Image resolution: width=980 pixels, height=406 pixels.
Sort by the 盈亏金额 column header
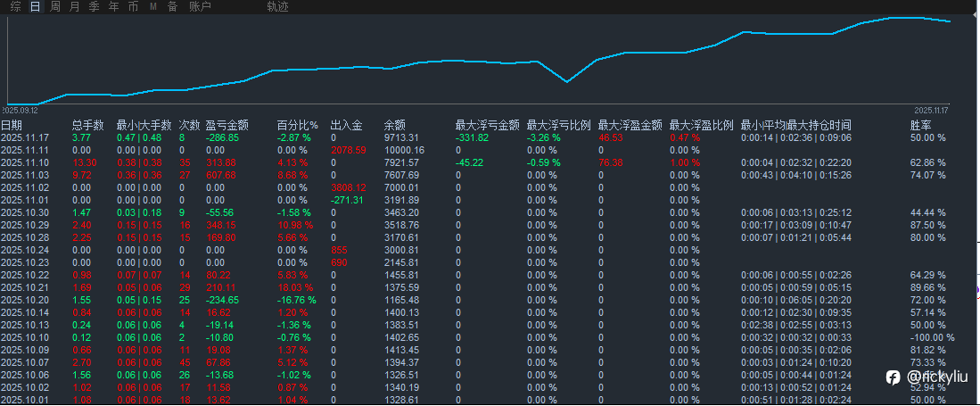click(227, 125)
